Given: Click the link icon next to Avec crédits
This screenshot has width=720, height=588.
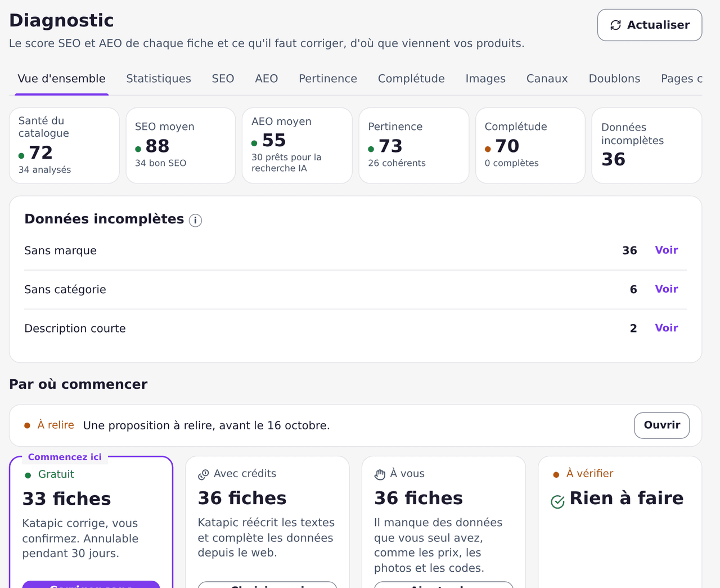Looking at the screenshot, I should click(204, 475).
